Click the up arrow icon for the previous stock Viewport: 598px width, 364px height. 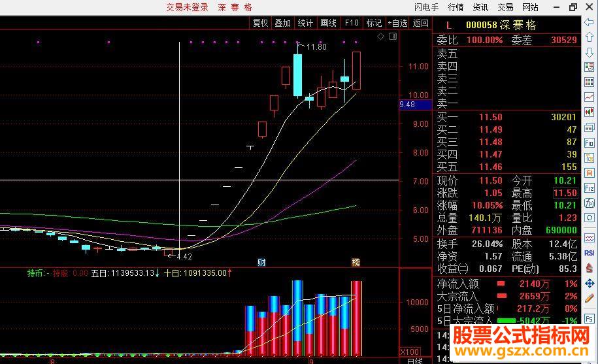tap(590, 37)
